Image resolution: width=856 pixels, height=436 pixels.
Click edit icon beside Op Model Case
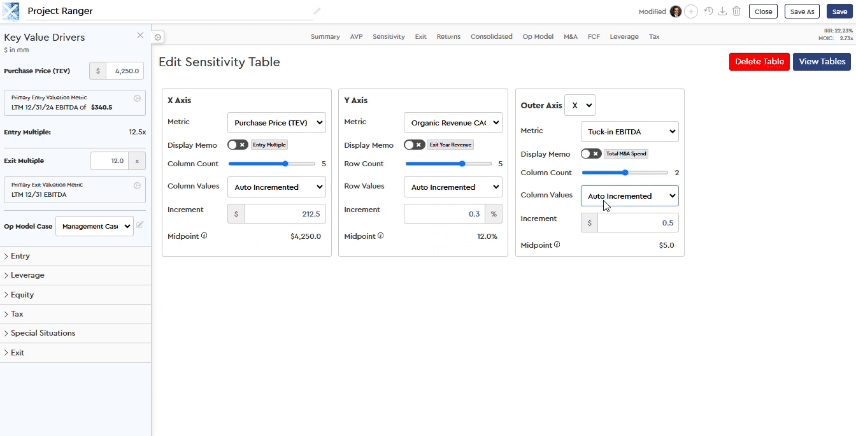141,225
